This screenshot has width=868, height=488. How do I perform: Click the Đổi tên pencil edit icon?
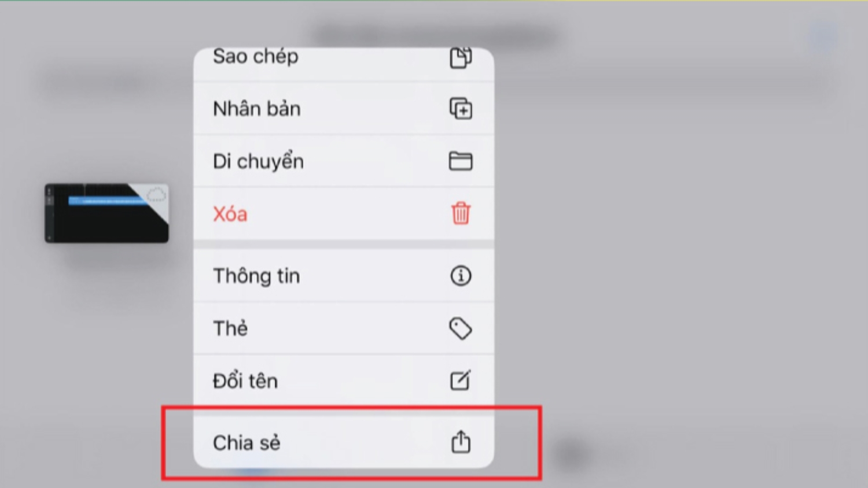(x=461, y=380)
